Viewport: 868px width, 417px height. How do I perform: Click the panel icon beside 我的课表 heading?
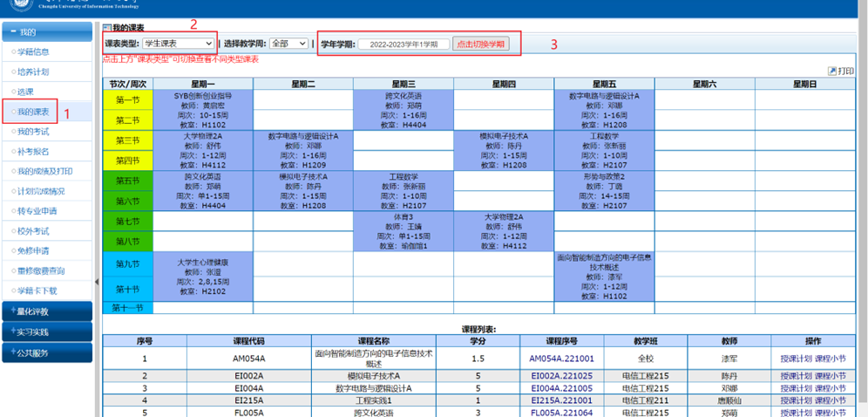tap(106, 29)
